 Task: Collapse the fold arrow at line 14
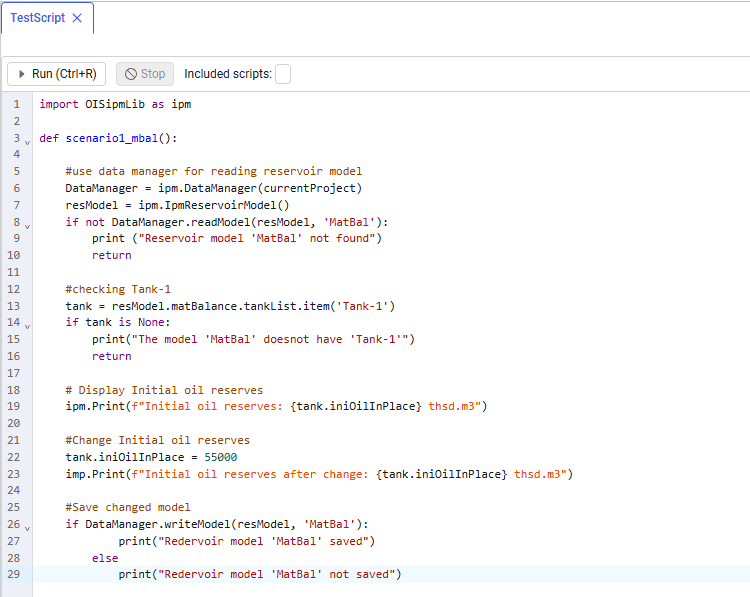pyautogui.click(x=27, y=326)
